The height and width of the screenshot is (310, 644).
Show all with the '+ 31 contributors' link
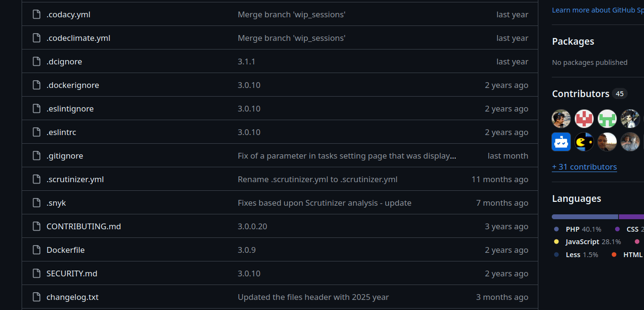pyautogui.click(x=584, y=167)
